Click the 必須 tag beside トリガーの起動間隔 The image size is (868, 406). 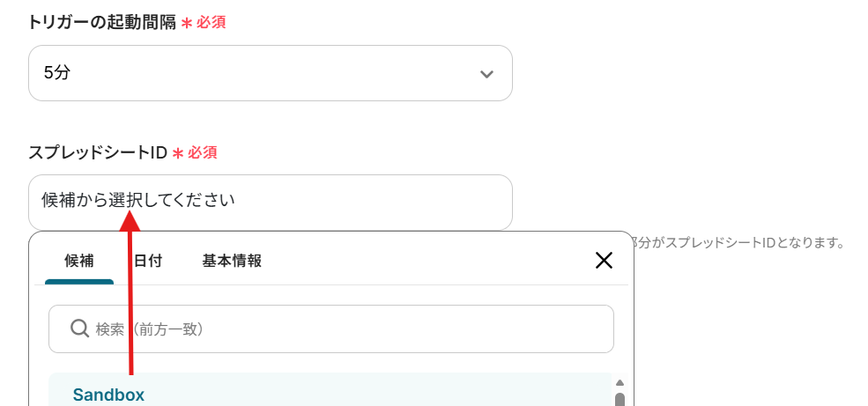[211, 23]
